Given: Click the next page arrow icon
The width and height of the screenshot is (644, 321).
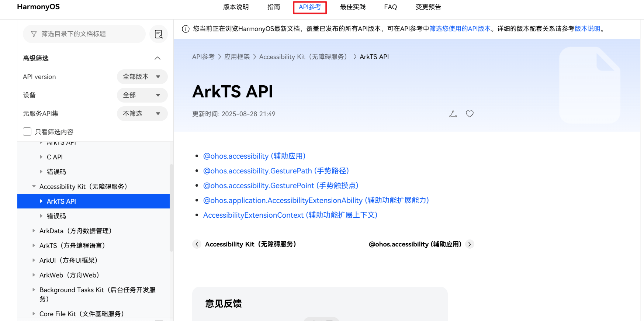Looking at the screenshot, I should point(470,244).
